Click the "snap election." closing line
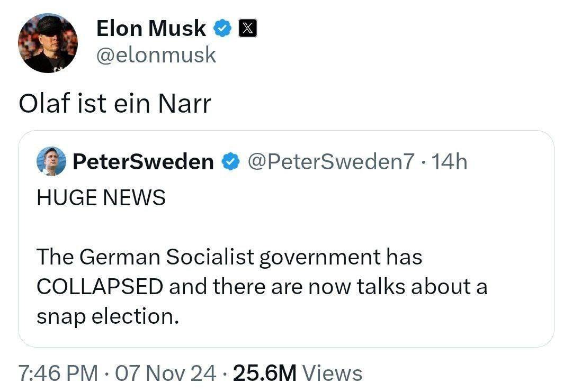This screenshot has width=572, height=392. point(108,316)
